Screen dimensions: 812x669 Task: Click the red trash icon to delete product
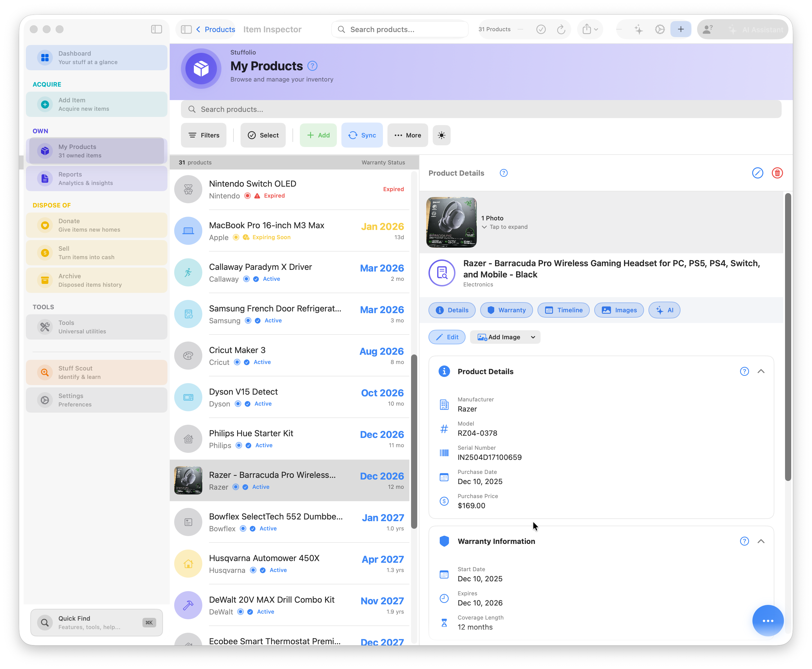(778, 173)
